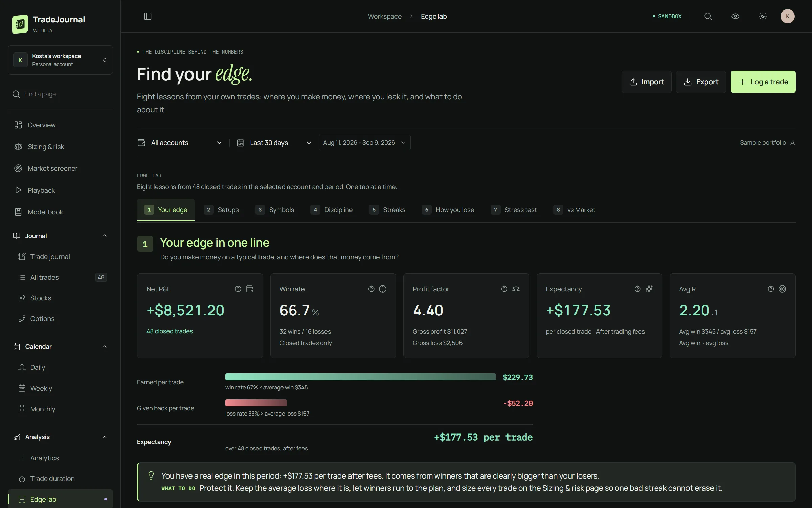This screenshot has height=508, width=812.
Task: Open user avatar K menu
Action: pos(787,16)
